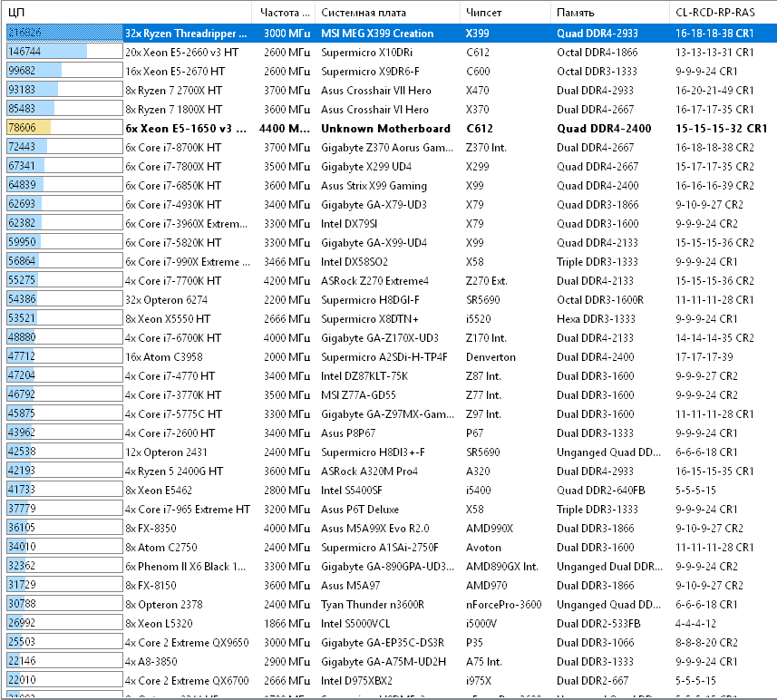Select the 32x Opteron 6274 row

tap(392, 300)
